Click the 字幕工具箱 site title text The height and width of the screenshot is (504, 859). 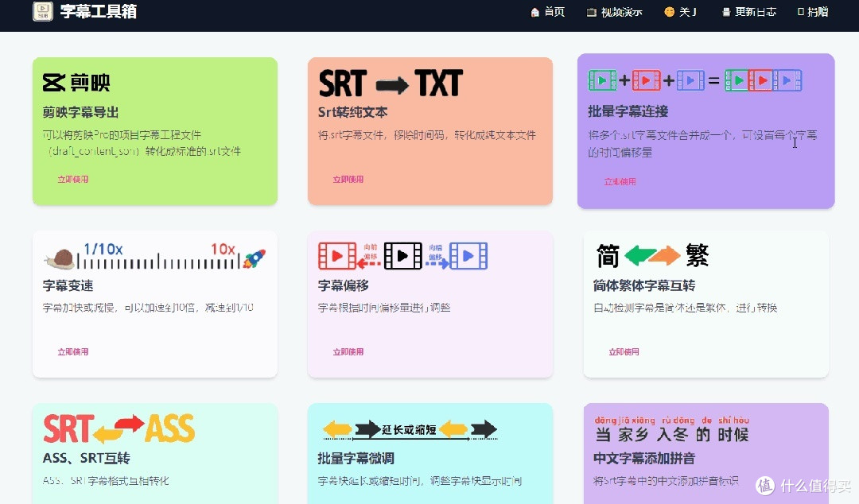[x=99, y=11]
